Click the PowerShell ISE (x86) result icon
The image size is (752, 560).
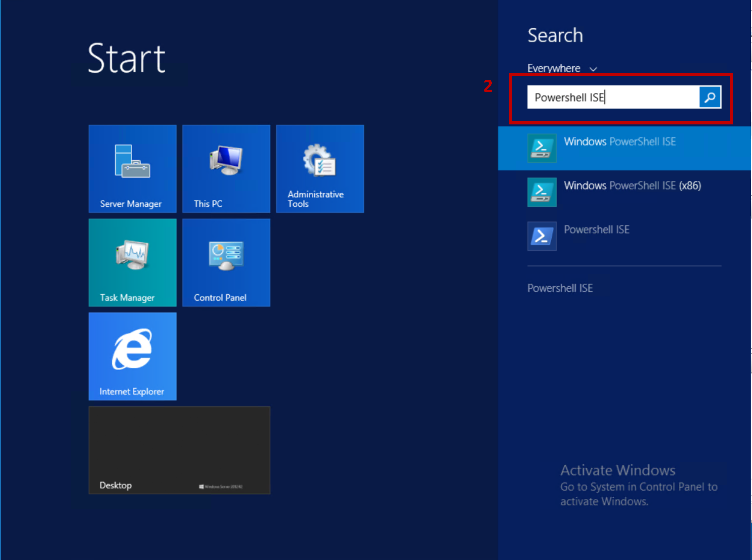542,192
